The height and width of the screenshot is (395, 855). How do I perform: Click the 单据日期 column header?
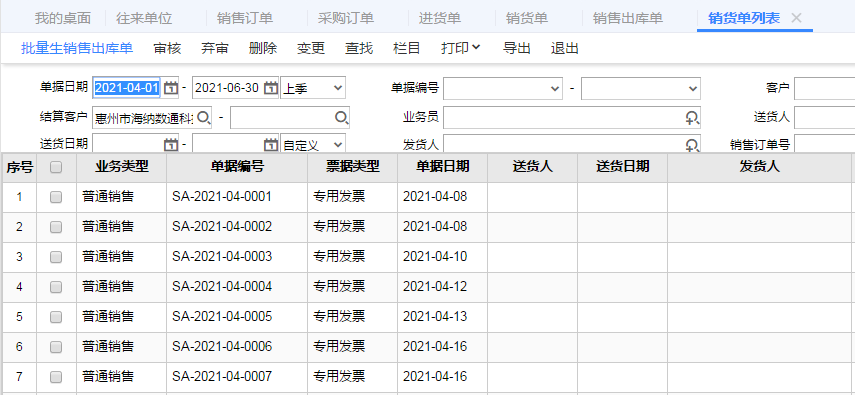(x=443, y=167)
